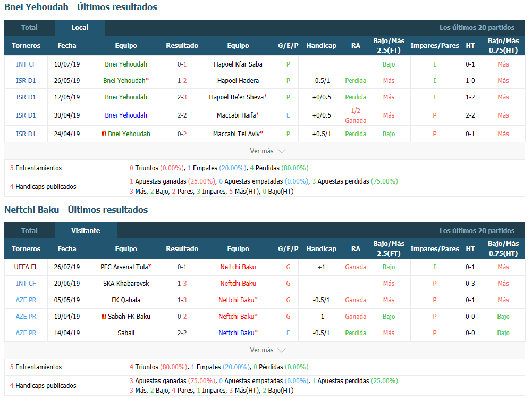This screenshot has width=532, height=398.
Task: Click blue Bnei Yehoudah in 30/04/19 row
Action: (126, 115)
